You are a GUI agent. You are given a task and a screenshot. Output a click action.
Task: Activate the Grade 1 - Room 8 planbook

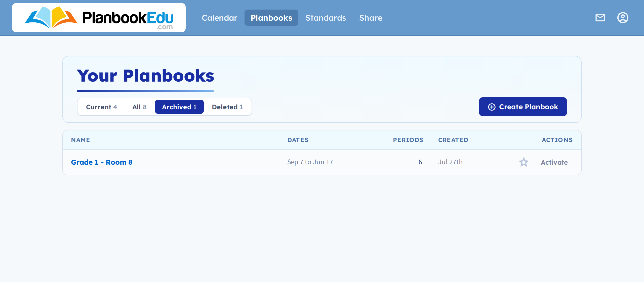554,162
